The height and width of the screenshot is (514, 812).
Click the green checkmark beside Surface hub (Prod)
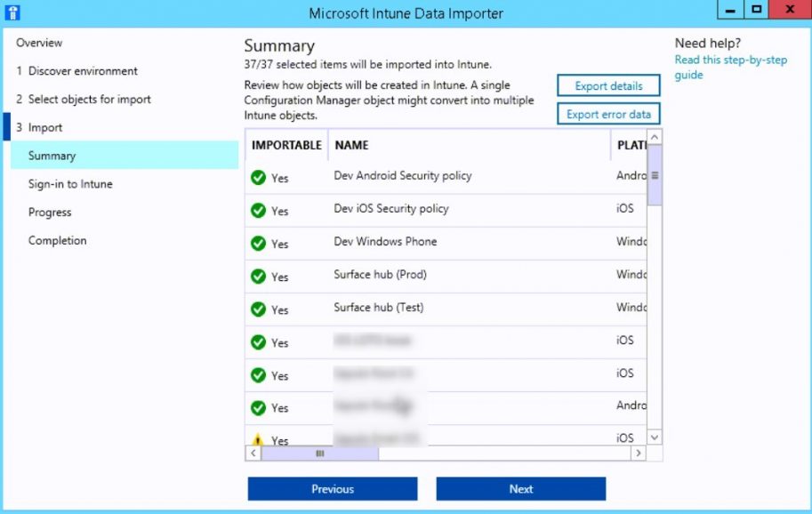tap(258, 275)
